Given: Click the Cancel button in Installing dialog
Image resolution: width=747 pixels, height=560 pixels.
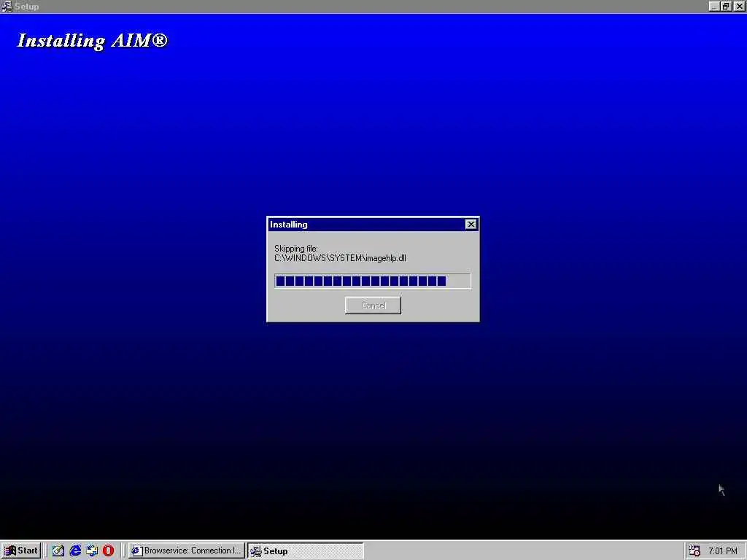Looking at the screenshot, I should click(373, 306).
